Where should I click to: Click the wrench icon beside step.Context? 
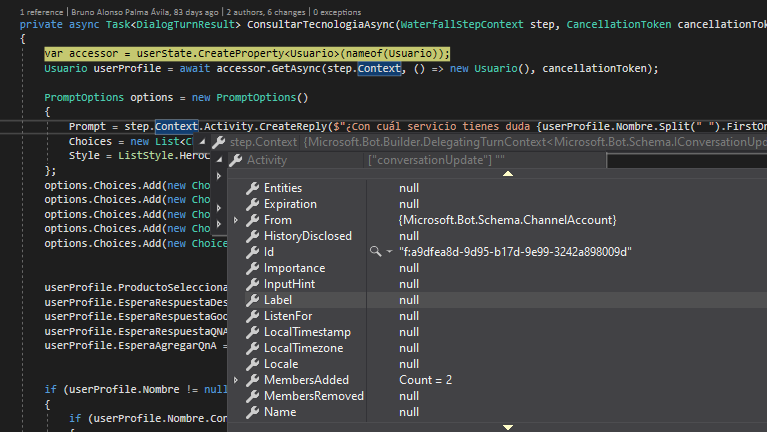click(x=219, y=142)
